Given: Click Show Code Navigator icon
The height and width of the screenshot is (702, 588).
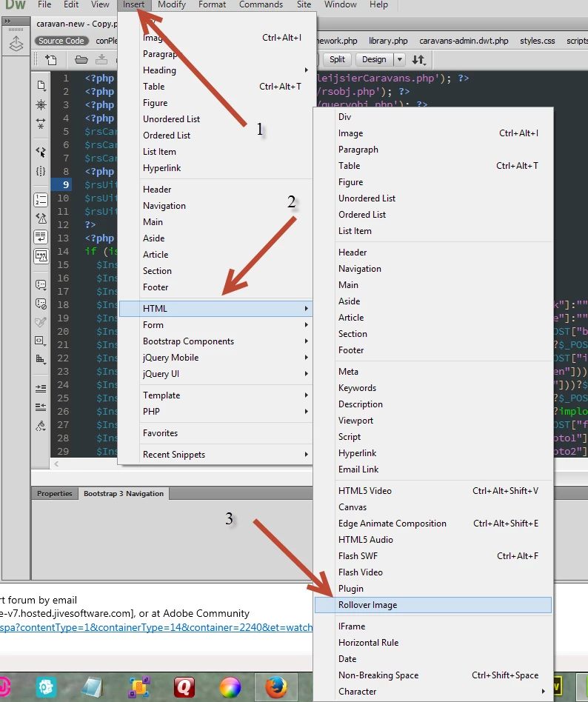Looking at the screenshot, I should point(41,105).
